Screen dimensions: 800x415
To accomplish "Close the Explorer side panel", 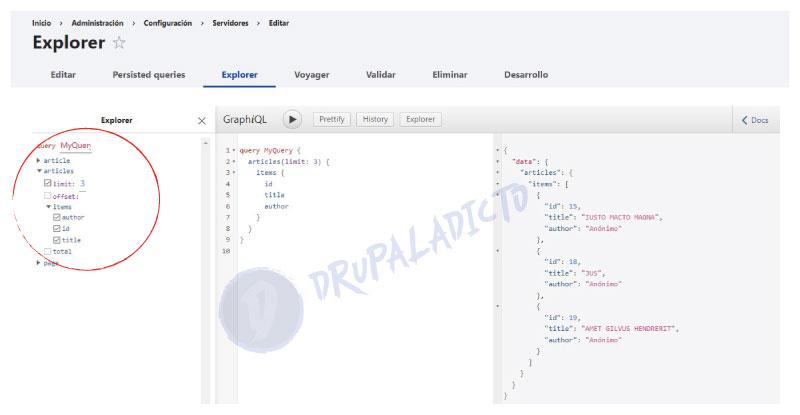I will click(202, 120).
